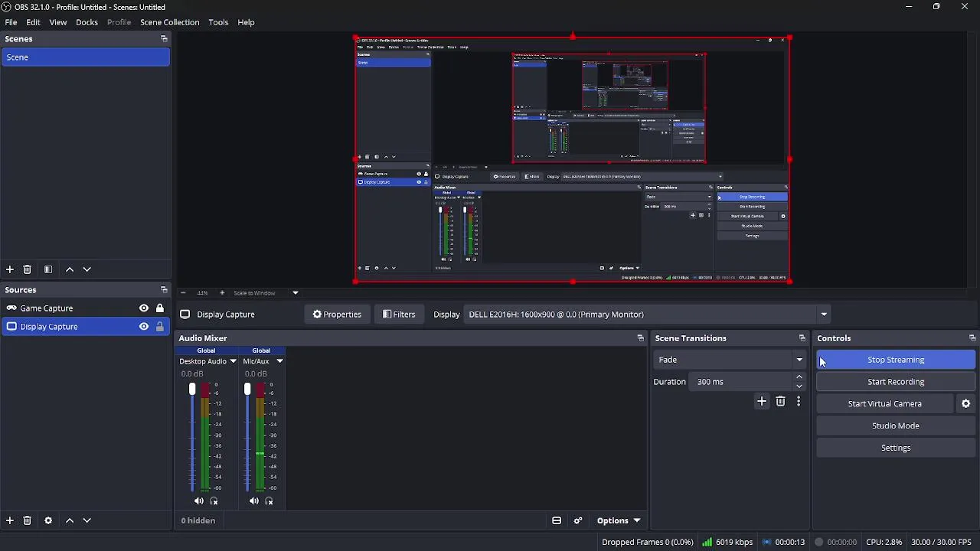Open scene filters icon in Scenes panel
Image resolution: width=980 pixels, height=551 pixels.
pyautogui.click(x=48, y=269)
